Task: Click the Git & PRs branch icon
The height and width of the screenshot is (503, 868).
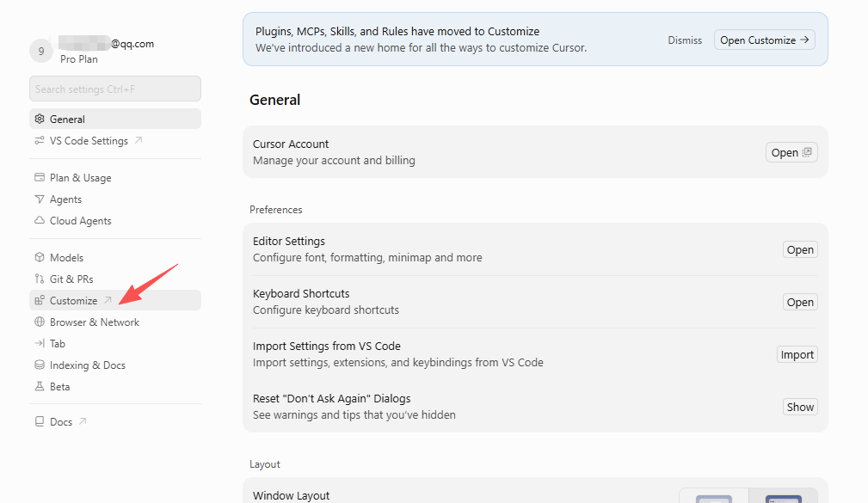Action: [40, 279]
